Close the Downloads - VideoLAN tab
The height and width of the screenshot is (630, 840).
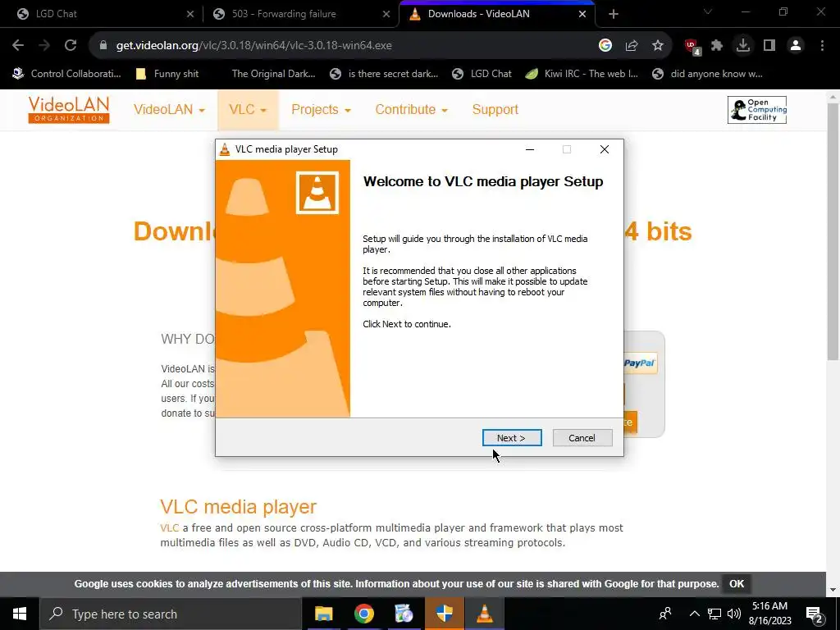(582, 15)
